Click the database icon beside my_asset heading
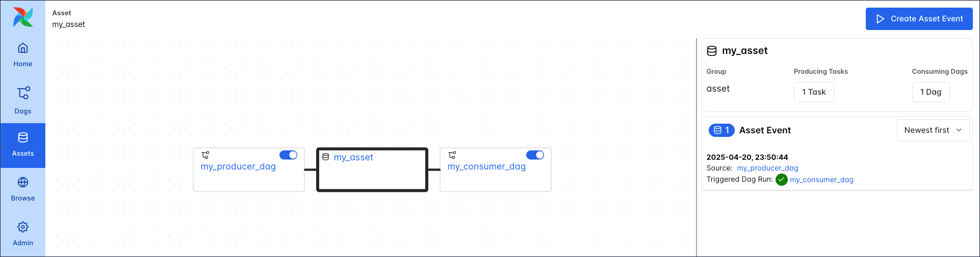The image size is (980, 257). tap(712, 51)
